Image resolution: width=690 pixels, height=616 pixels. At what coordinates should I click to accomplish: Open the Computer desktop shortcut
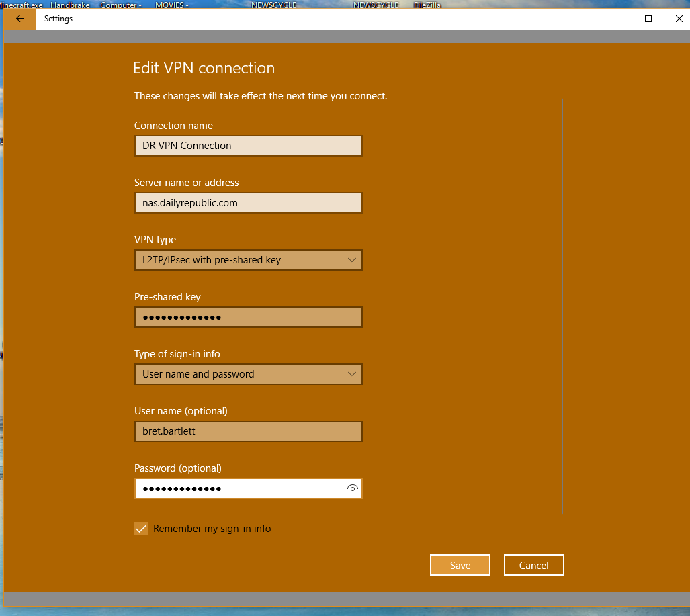(118, 5)
